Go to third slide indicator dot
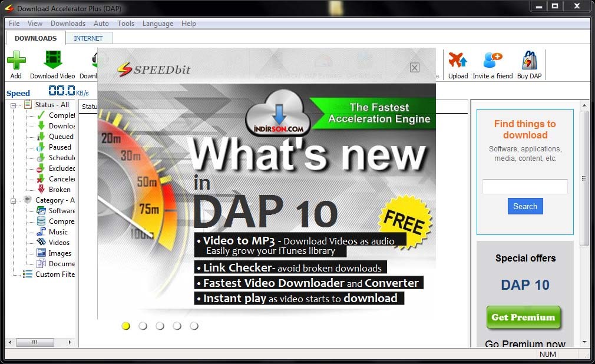Image resolution: width=595 pixels, height=364 pixels. tap(160, 326)
